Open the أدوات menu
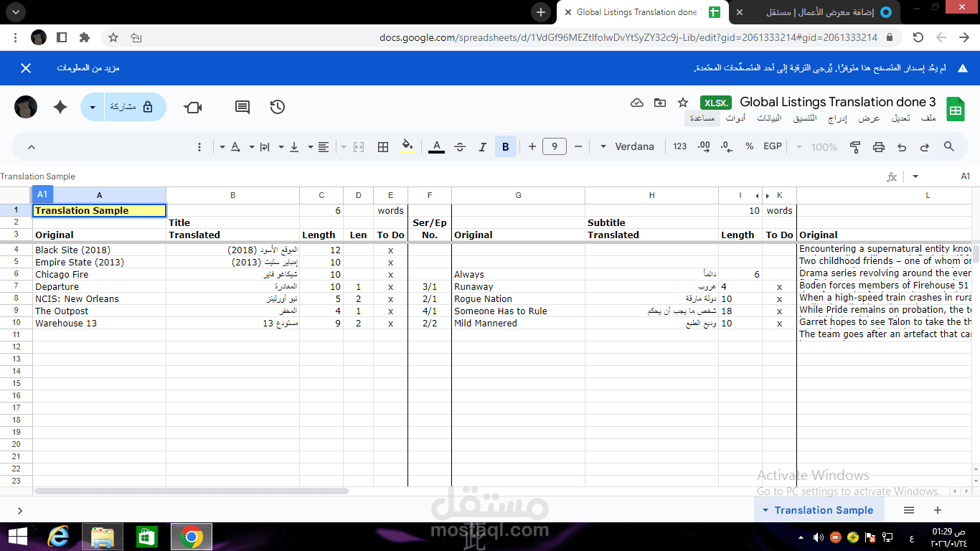The width and height of the screenshot is (980, 551). click(735, 118)
